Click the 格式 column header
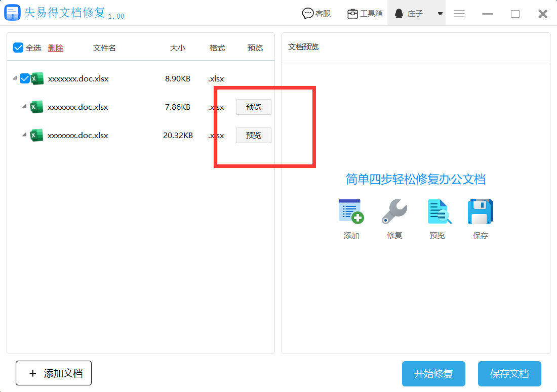Screen dimensions: 557x392 (217, 48)
